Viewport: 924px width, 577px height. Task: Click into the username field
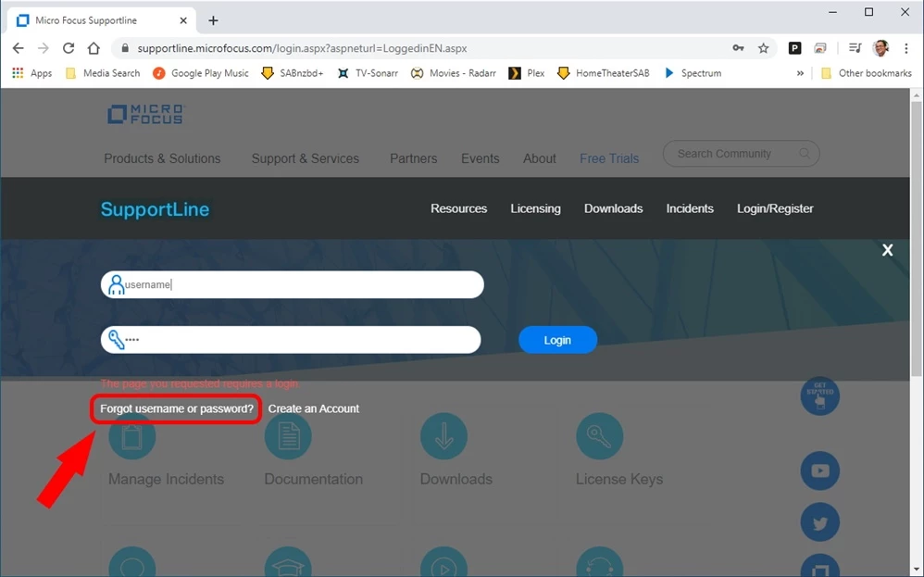click(x=293, y=284)
